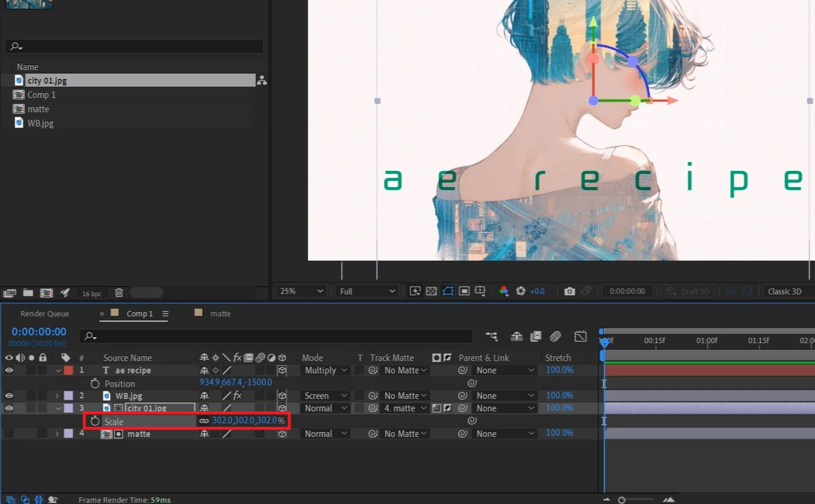Viewport: 815px width, 504px height.
Task: Click Interpret Footage icon in Project panel
Action: pos(10,293)
